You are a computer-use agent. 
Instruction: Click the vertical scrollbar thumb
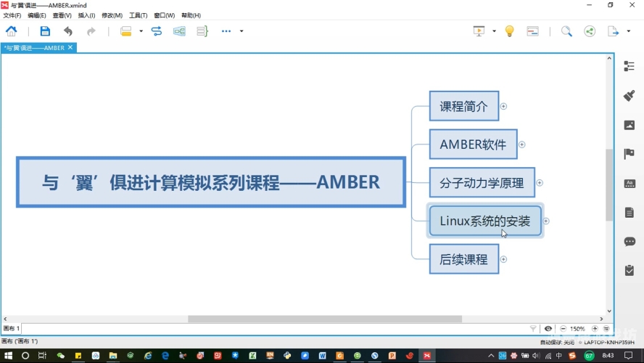(609, 185)
